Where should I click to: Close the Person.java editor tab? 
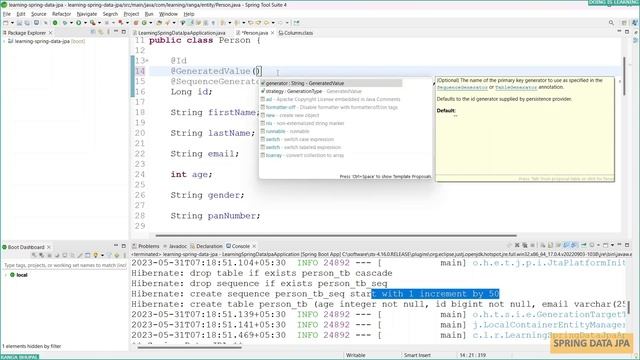pyautogui.click(x=272, y=33)
